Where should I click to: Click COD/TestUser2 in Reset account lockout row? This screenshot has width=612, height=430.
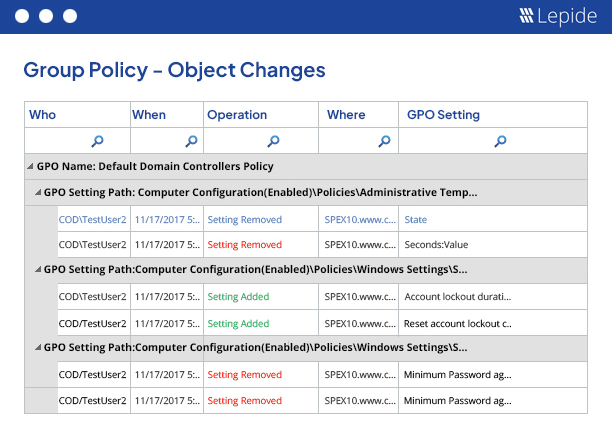pos(93,323)
